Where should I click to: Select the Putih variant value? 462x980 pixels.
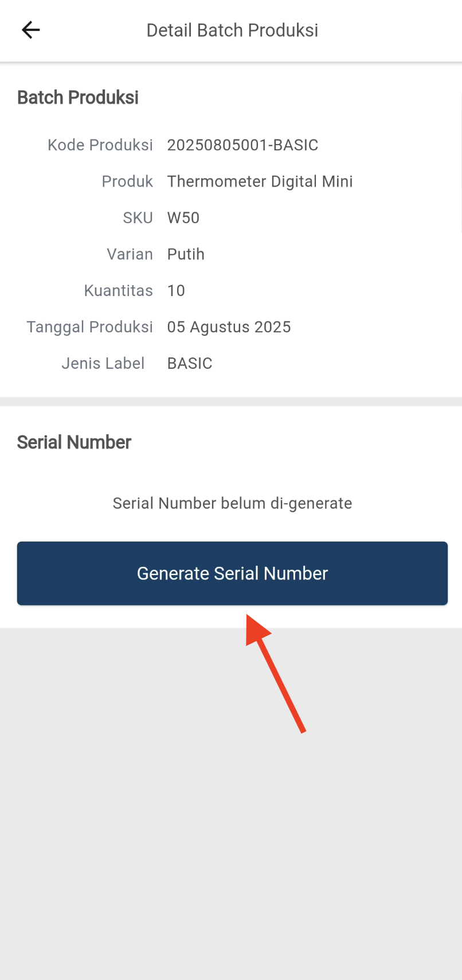point(186,254)
